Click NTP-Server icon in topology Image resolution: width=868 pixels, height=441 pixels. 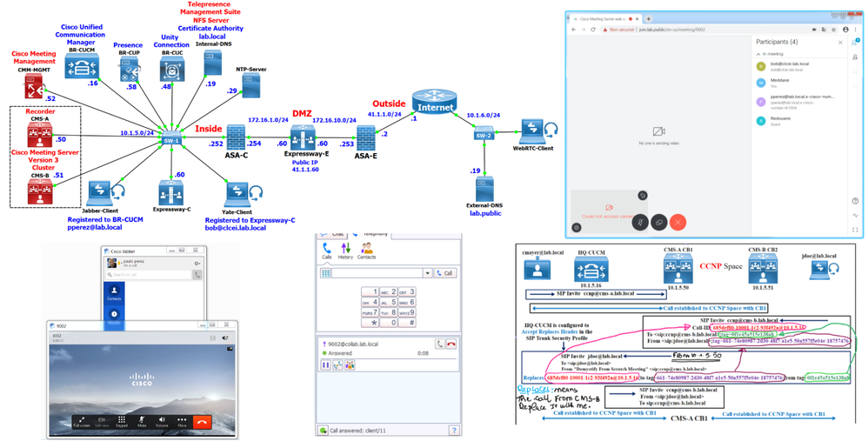[x=250, y=86]
